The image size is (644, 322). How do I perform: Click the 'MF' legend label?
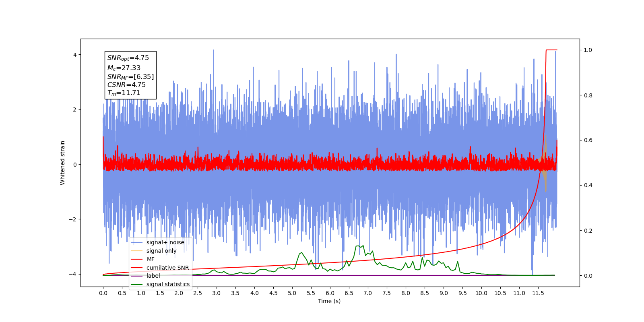(151, 259)
